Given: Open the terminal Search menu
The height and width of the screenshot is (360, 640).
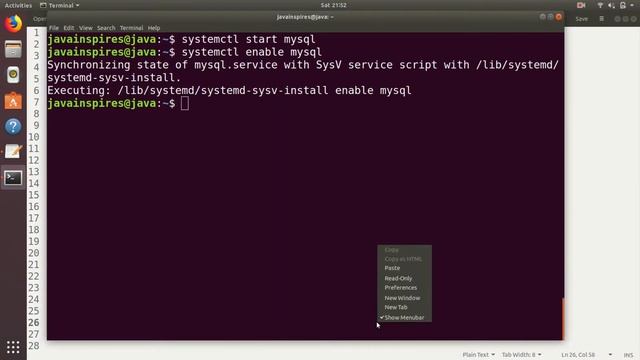Looking at the screenshot, I should pyautogui.click(x=106, y=28).
